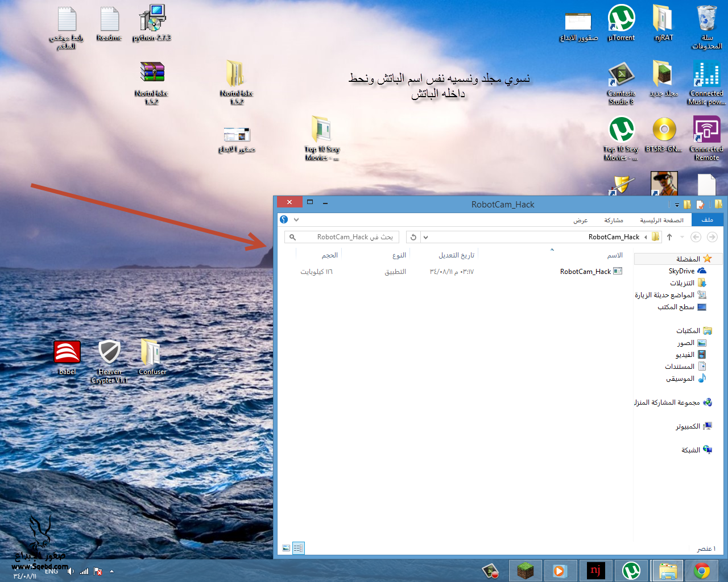Click the RobotCam_Hack search box
728x582 pixels.
[x=347, y=237]
